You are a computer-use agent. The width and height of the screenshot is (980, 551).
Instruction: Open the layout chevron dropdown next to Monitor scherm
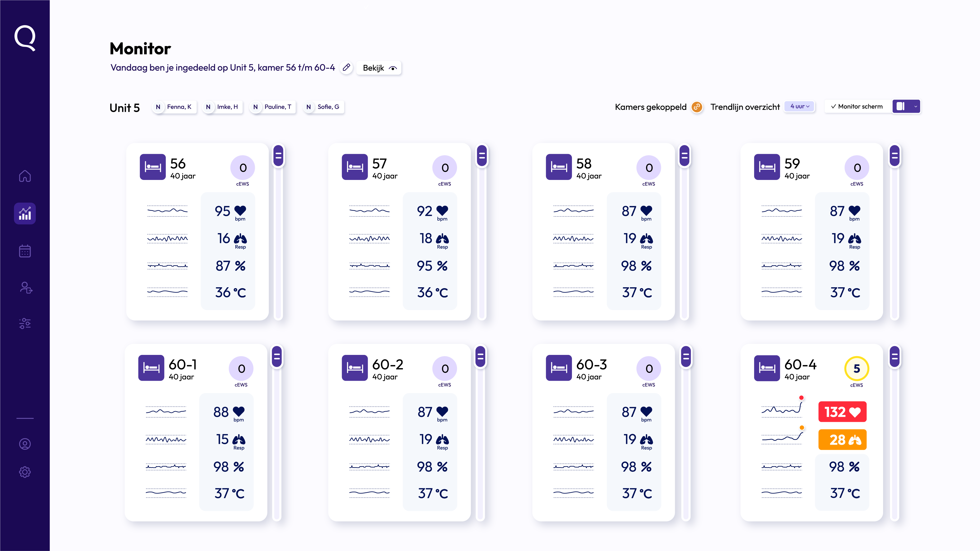pyautogui.click(x=915, y=107)
